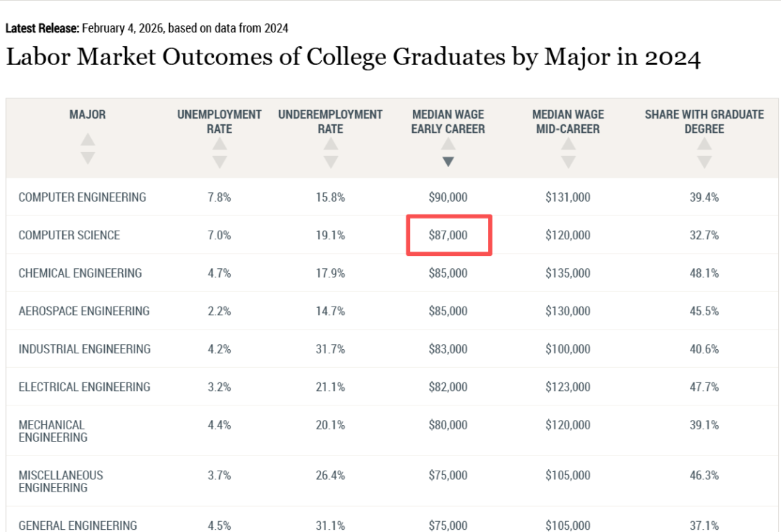Viewport: 781px width, 532px height.
Task: Click the Median Wage Mid-Career header text
Action: pyautogui.click(x=568, y=121)
